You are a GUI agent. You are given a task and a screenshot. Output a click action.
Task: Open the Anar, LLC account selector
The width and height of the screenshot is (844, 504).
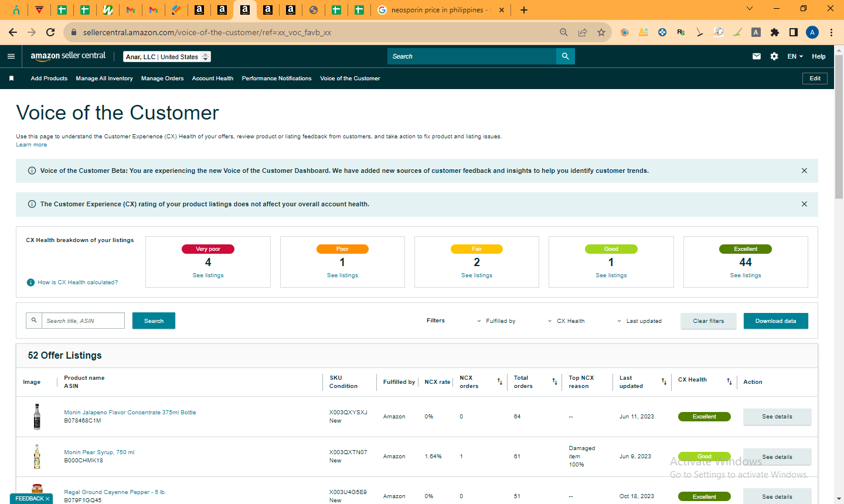(x=167, y=57)
